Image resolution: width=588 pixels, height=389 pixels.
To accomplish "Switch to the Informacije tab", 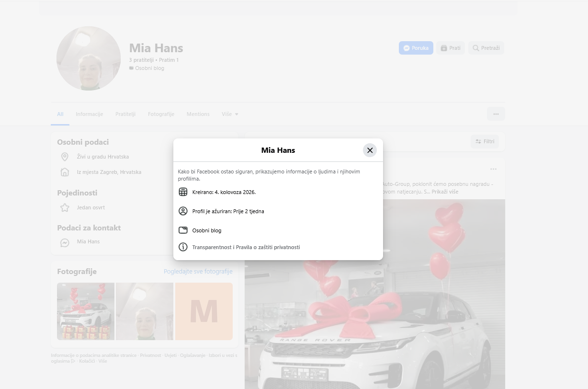I will tap(89, 114).
